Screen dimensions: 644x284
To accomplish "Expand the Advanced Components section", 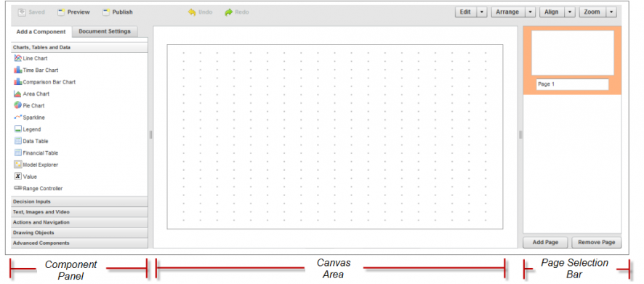I will click(80, 243).
